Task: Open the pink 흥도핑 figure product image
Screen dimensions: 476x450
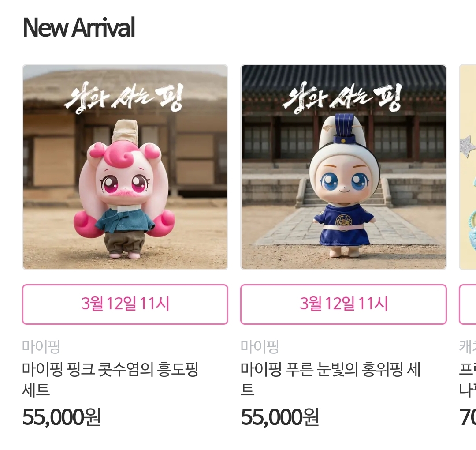Action: pos(125,167)
